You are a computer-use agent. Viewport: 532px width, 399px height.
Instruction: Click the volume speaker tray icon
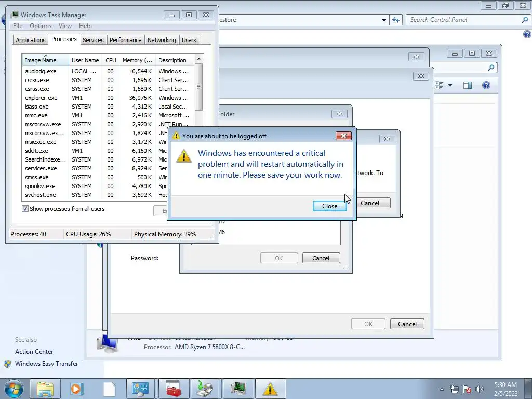coord(480,389)
